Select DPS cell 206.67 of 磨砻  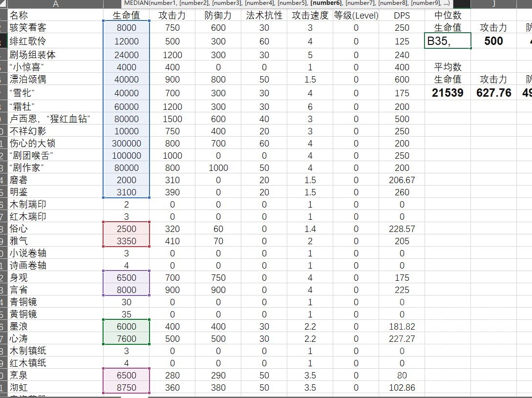coord(402,180)
